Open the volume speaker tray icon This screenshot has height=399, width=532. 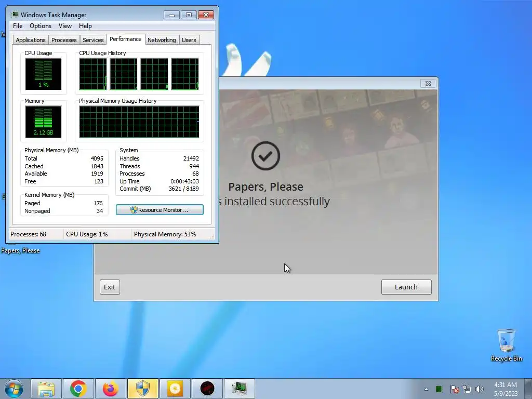pos(480,389)
